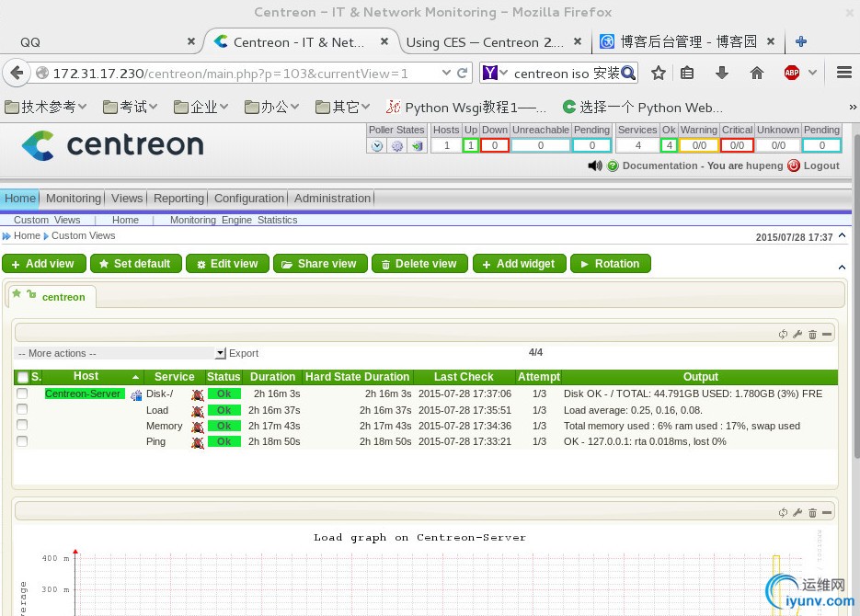Click the bug icon for Disk-/ service

pyautogui.click(x=198, y=394)
